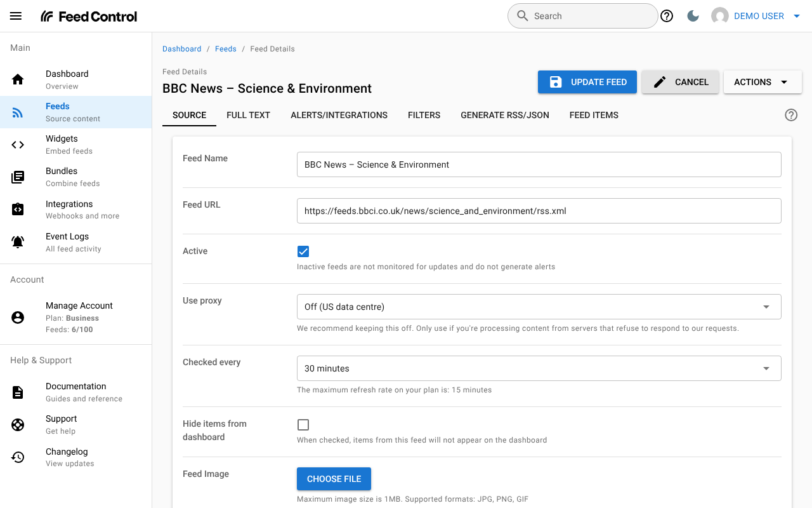This screenshot has height=508, width=812.
Task: Click the Event Logs bell icon
Action: click(18, 242)
